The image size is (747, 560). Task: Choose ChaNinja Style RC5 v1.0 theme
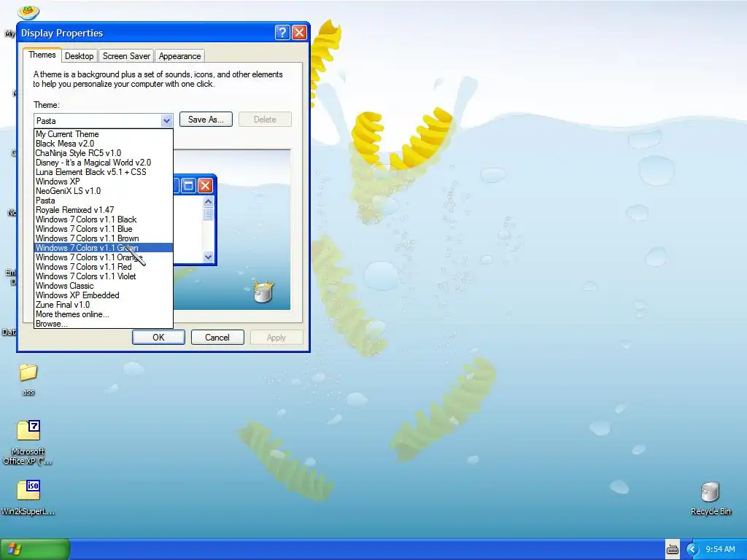[104, 153]
